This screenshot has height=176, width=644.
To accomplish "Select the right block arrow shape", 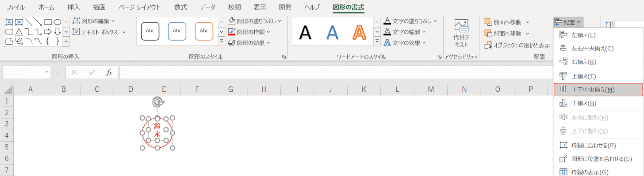I will 48,32.
